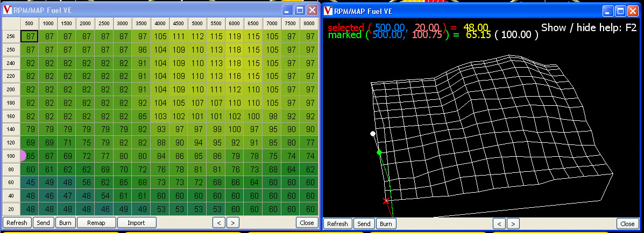The height and width of the screenshot is (233, 644).
Task: Close the table window using Close button
Action: tap(307, 222)
